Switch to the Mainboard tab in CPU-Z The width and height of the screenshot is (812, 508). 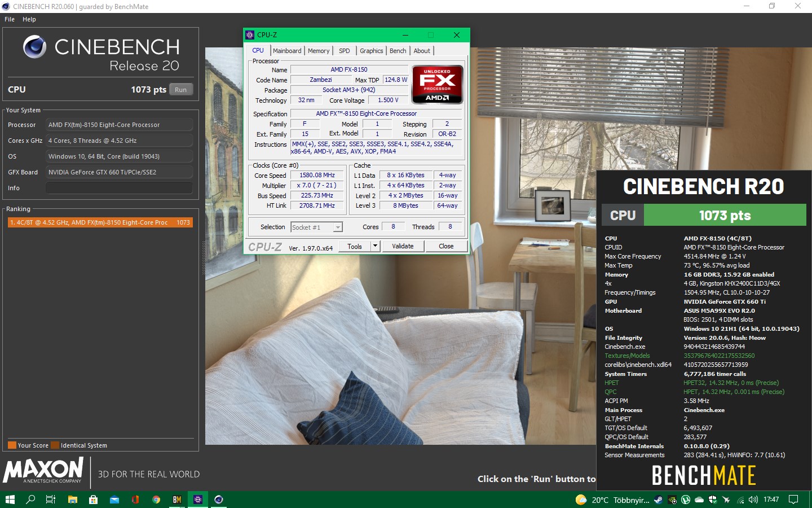point(287,51)
